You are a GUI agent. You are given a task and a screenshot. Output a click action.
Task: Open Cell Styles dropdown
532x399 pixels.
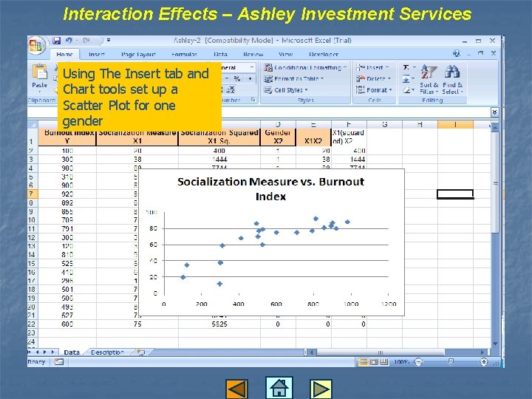286,90
